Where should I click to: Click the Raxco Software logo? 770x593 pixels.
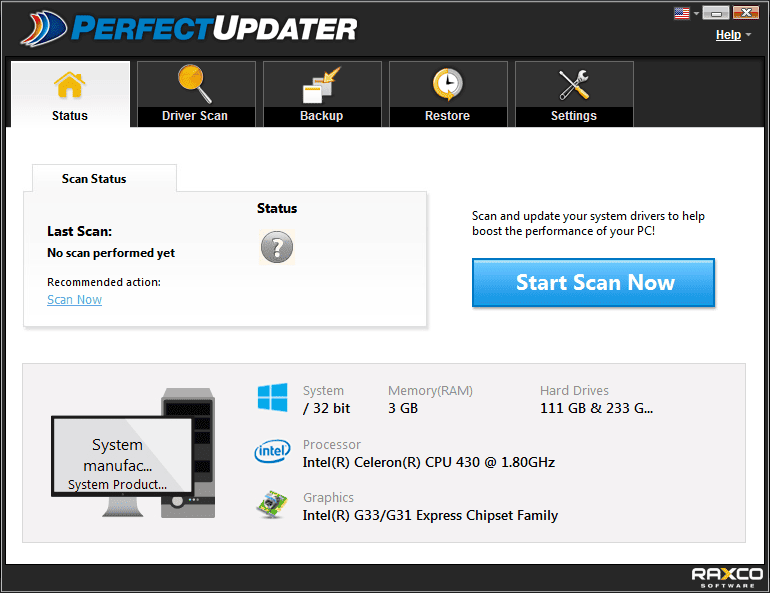727,577
